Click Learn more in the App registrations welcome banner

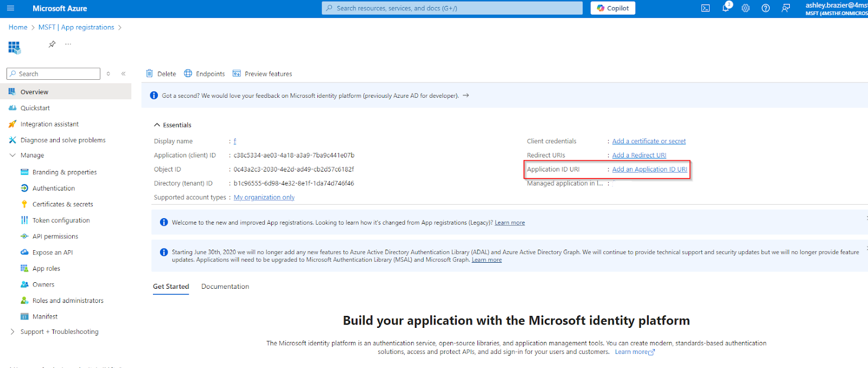[510, 223]
